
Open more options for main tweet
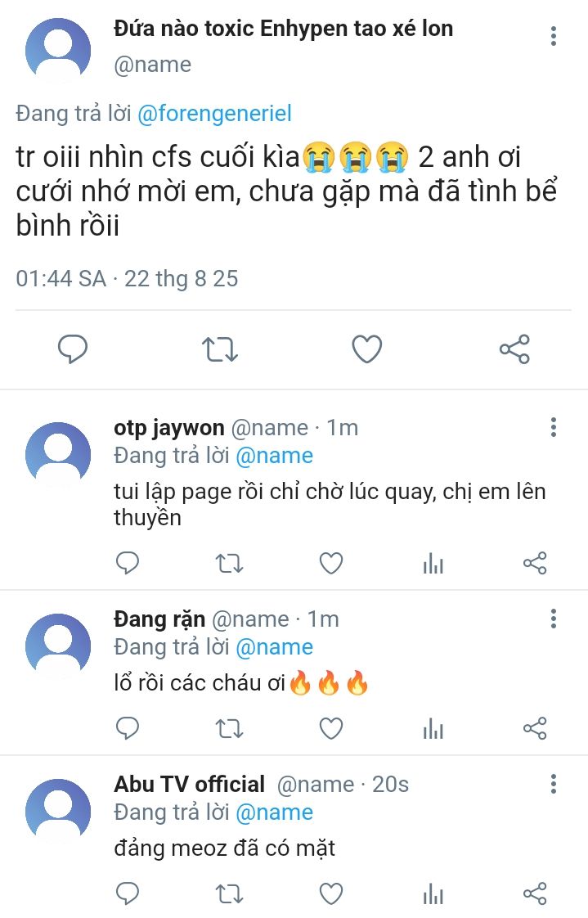click(554, 36)
